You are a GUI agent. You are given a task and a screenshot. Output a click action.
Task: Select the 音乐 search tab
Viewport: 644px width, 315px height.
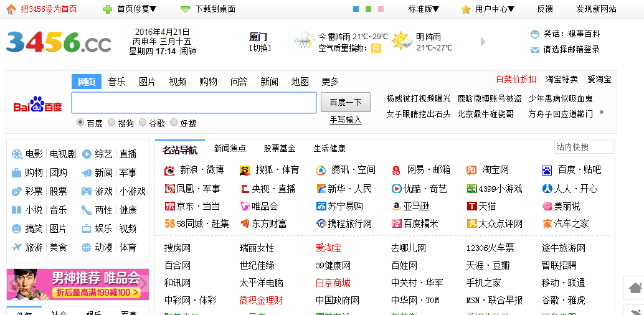116,82
